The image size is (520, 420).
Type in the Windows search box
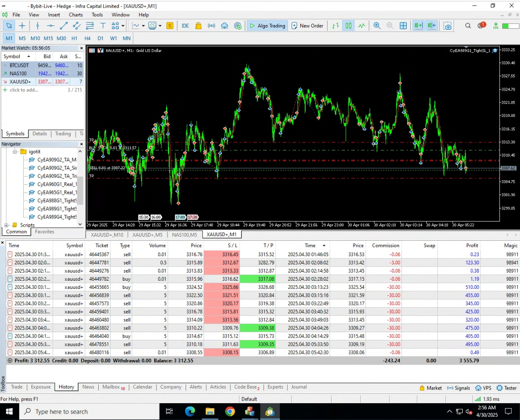click(89, 412)
